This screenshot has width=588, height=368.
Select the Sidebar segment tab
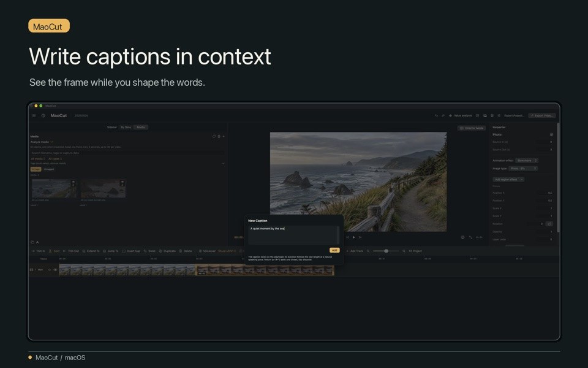[x=111, y=128]
